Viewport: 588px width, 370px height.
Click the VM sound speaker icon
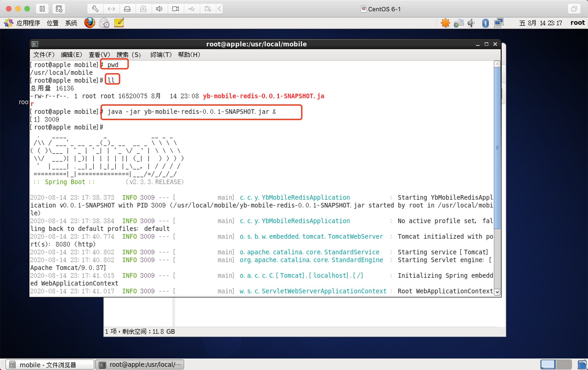pos(159,9)
